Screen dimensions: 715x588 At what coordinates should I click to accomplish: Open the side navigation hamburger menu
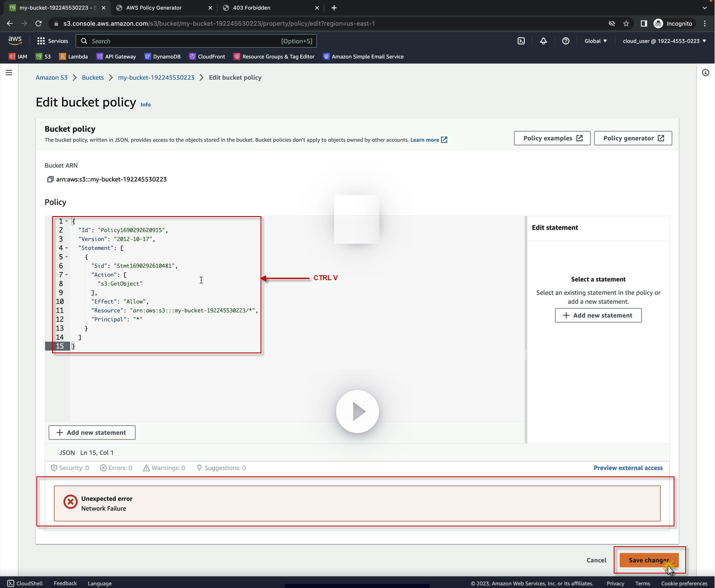(9, 73)
